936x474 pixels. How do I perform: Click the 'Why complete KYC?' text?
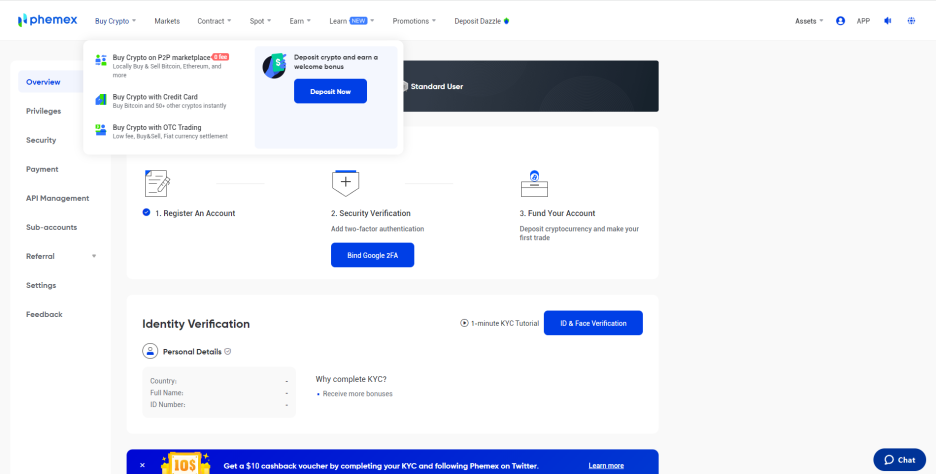tap(351, 379)
